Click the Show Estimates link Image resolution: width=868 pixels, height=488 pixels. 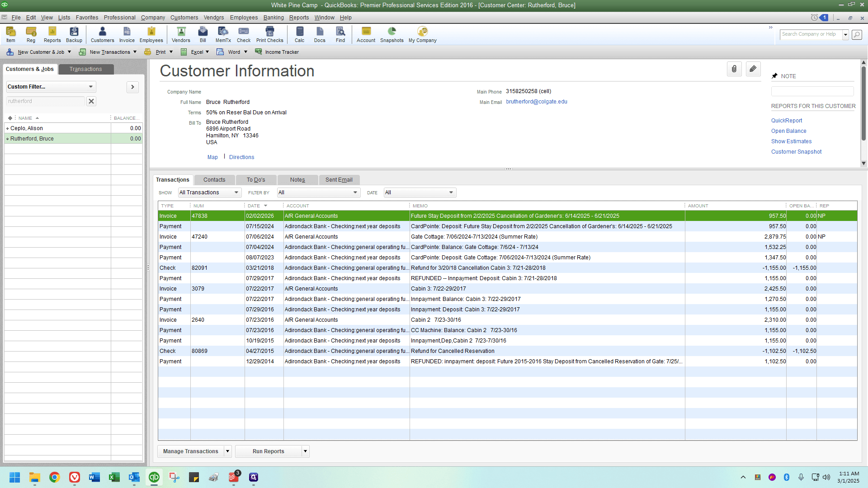click(x=792, y=141)
